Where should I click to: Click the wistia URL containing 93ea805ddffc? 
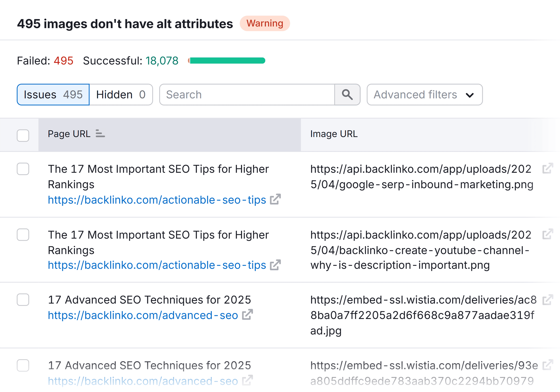pos(424,373)
